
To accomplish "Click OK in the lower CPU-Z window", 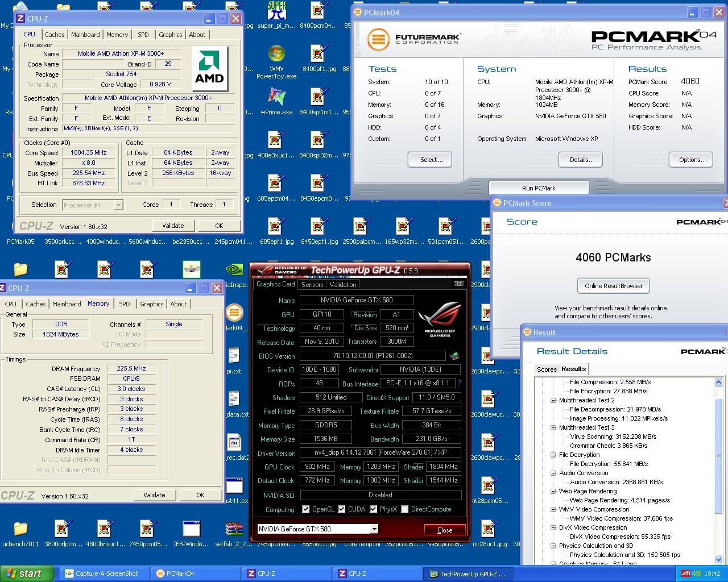I will click(x=200, y=495).
